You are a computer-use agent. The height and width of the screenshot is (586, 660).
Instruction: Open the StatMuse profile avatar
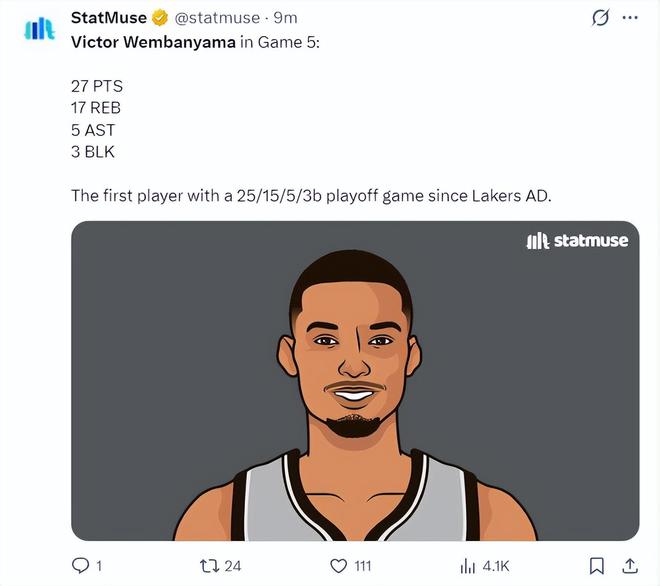[40, 29]
